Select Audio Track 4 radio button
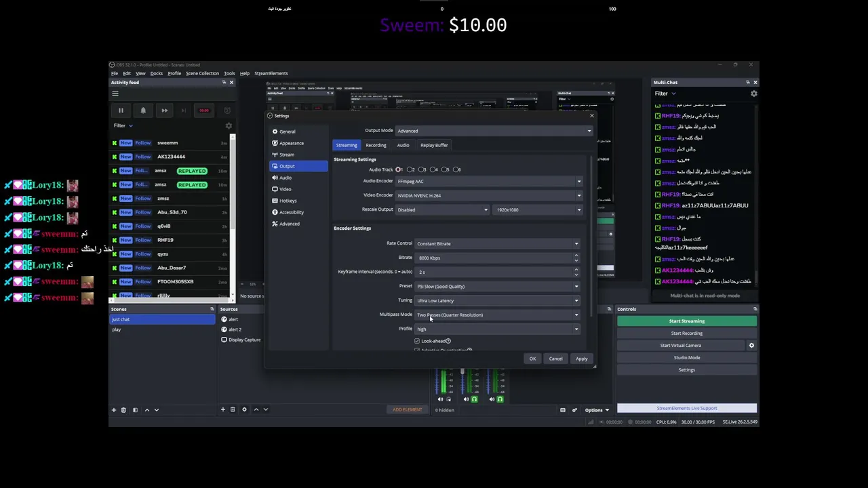Image resolution: width=868 pixels, height=488 pixels. (433, 169)
